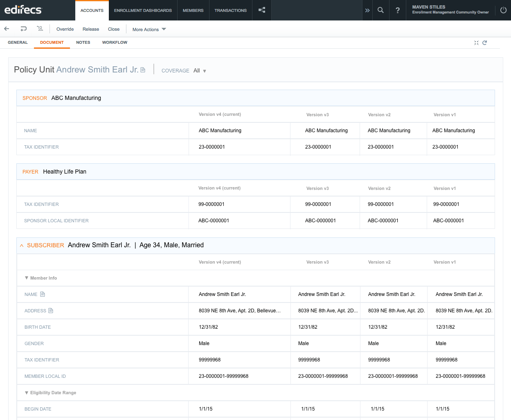
Task: Click the hierarchy tree icon in navbar
Action: (262, 10)
